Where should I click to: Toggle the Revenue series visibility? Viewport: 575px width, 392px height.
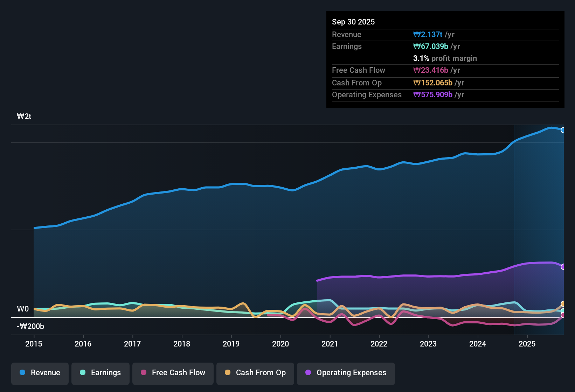tap(40, 373)
